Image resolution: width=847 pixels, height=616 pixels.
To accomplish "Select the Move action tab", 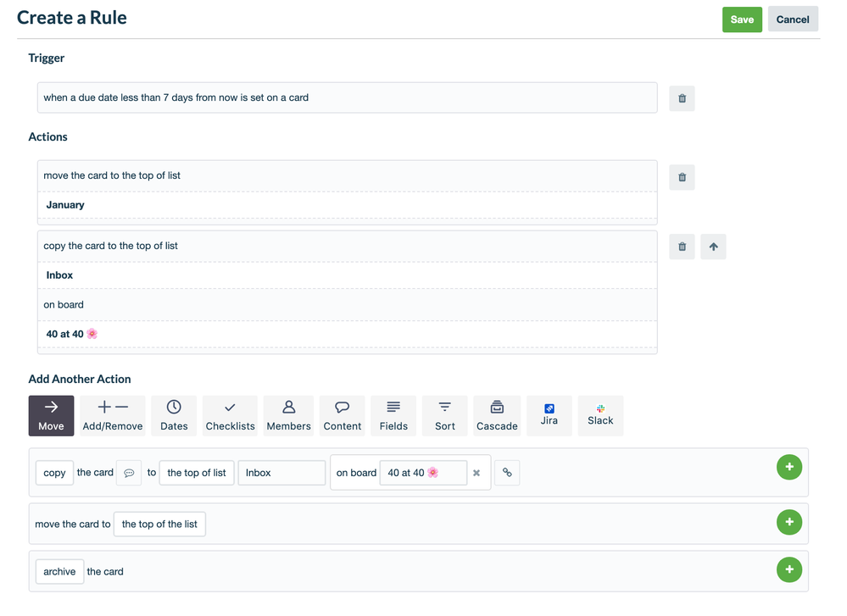I will point(52,416).
